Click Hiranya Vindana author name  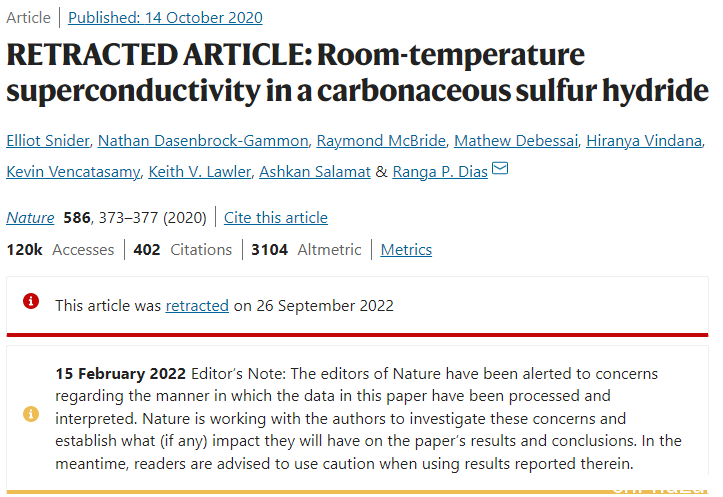click(x=644, y=141)
